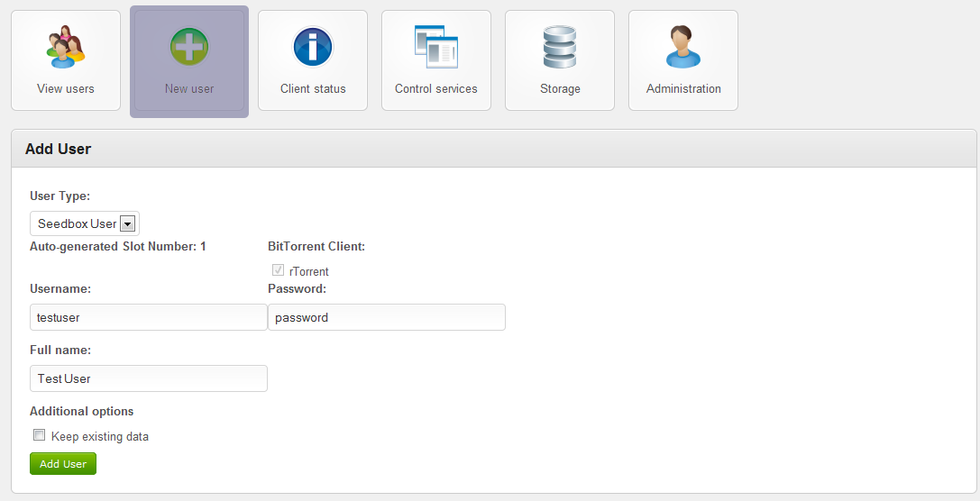The height and width of the screenshot is (501, 980).
Task: Click the Administration label
Action: [683, 89]
